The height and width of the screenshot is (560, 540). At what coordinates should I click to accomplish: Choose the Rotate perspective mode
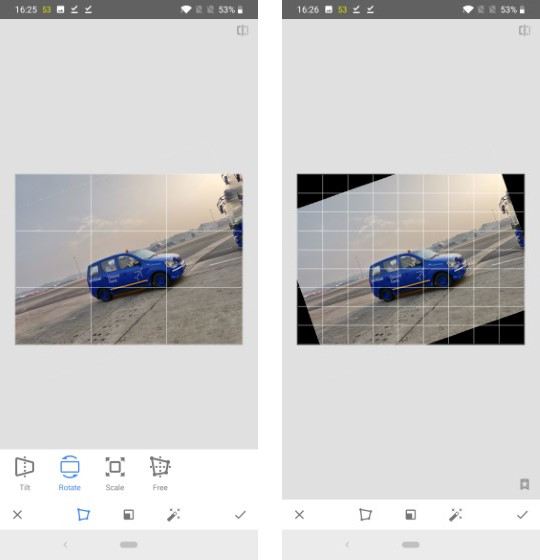click(70, 473)
